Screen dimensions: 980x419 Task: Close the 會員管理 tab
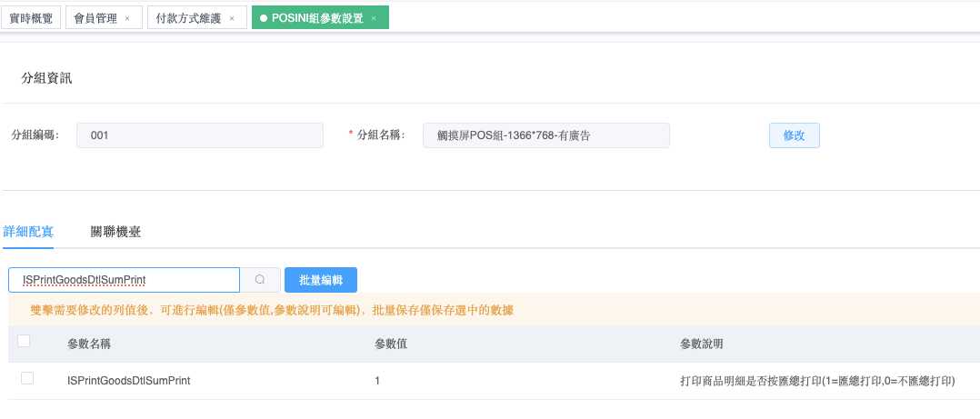click(x=127, y=18)
